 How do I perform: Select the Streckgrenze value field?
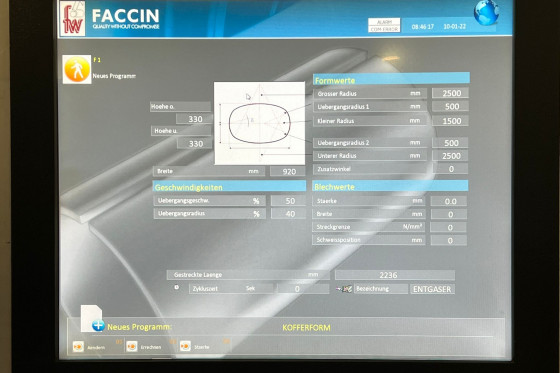(449, 227)
